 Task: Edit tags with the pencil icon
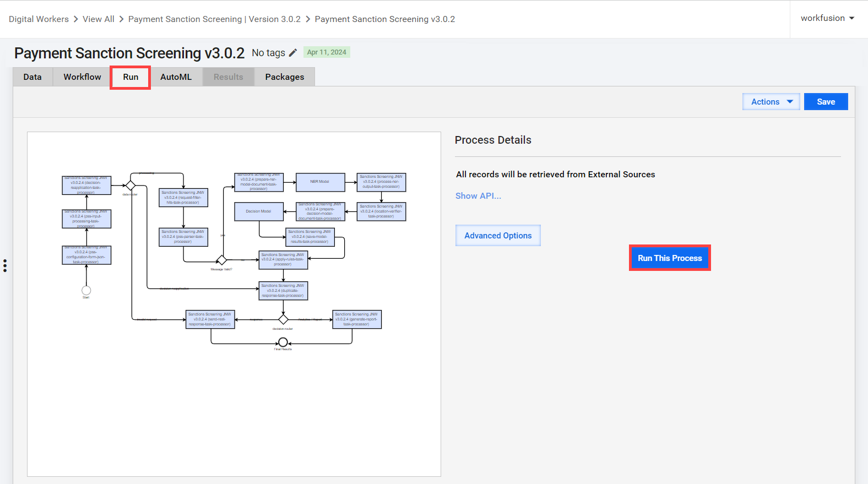pos(293,53)
